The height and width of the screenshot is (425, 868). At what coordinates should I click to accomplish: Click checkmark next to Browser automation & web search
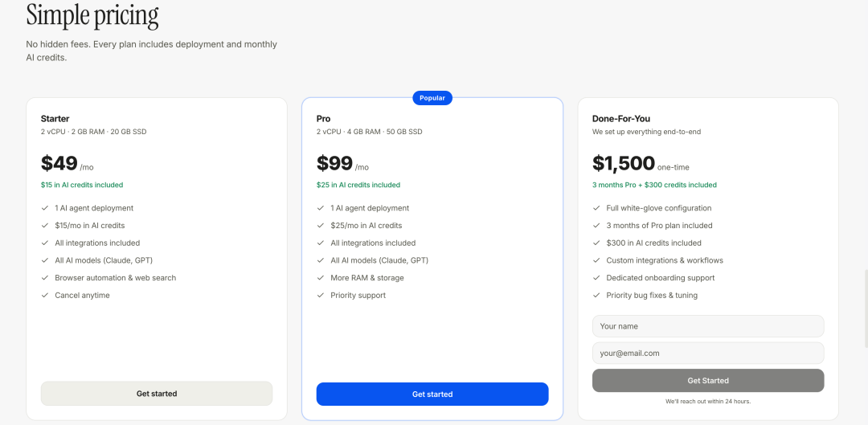pyautogui.click(x=45, y=278)
